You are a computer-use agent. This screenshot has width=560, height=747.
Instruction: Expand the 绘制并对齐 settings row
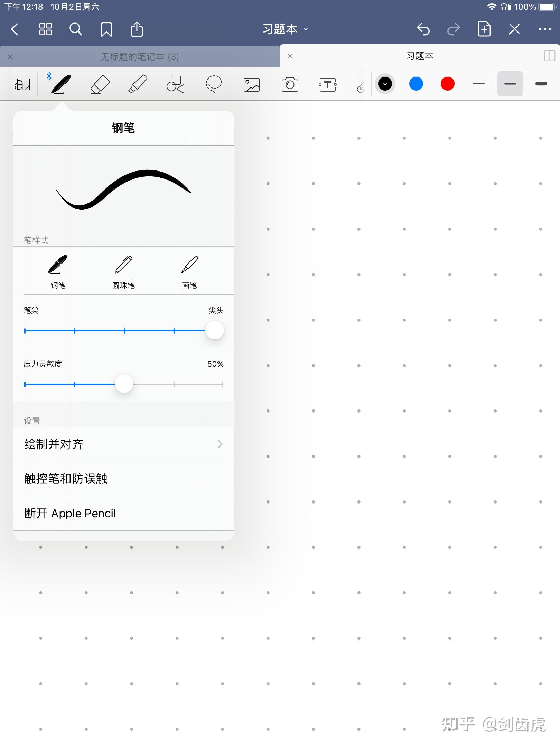124,444
